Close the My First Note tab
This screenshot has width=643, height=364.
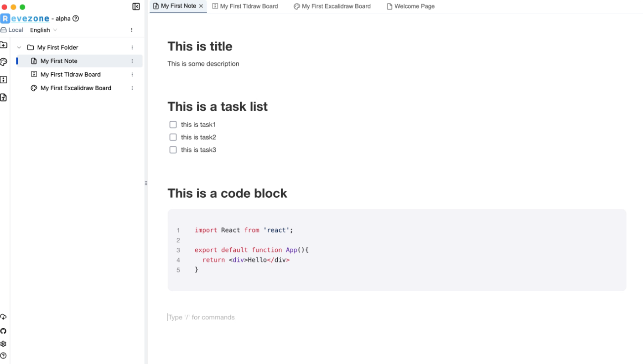tap(201, 6)
